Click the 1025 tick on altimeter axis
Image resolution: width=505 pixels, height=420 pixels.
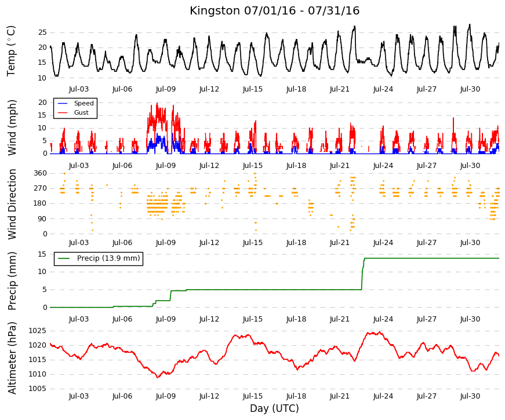coord(37,331)
